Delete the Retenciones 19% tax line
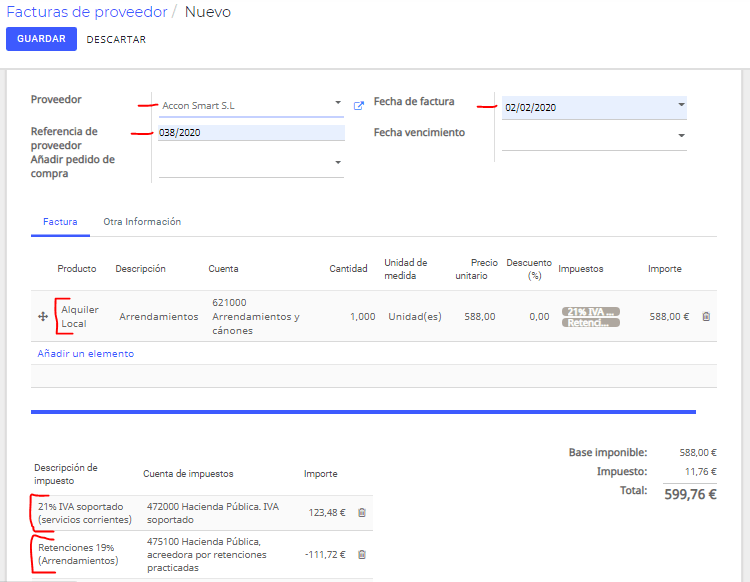Image resolution: width=750 pixels, height=582 pixels. click(362, 554)
